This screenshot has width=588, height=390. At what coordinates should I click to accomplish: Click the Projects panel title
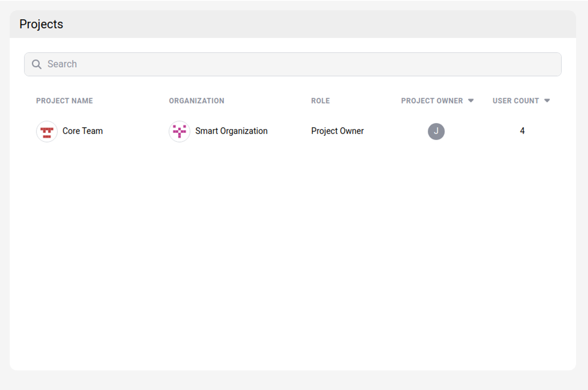41,24
